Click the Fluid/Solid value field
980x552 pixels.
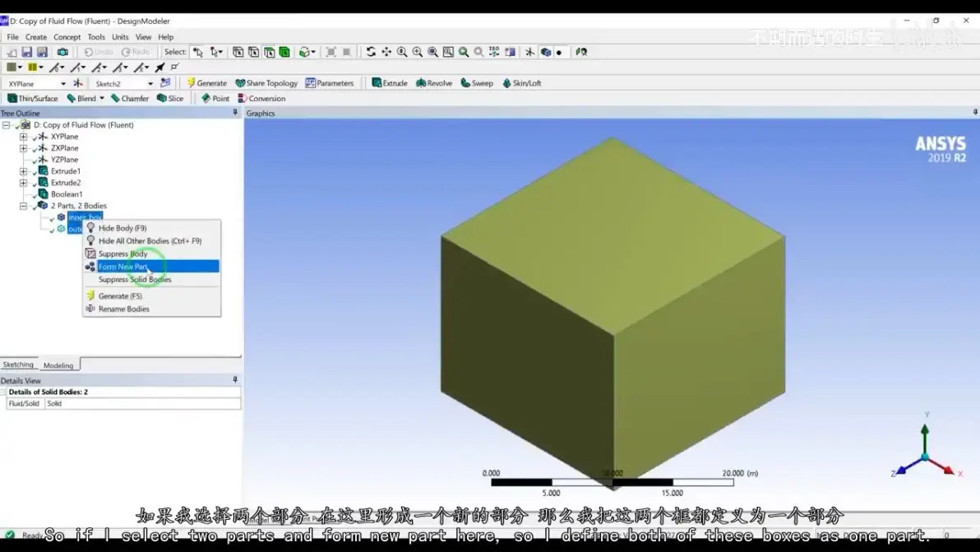pos(142,404)
